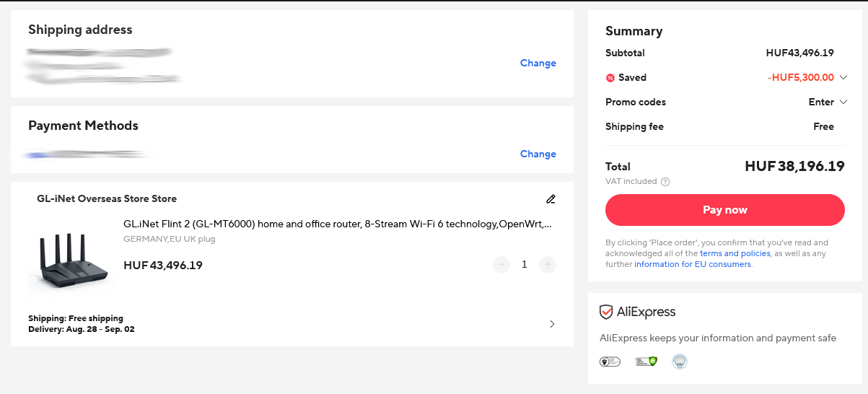Click the quantity value 1

(525, 265)
